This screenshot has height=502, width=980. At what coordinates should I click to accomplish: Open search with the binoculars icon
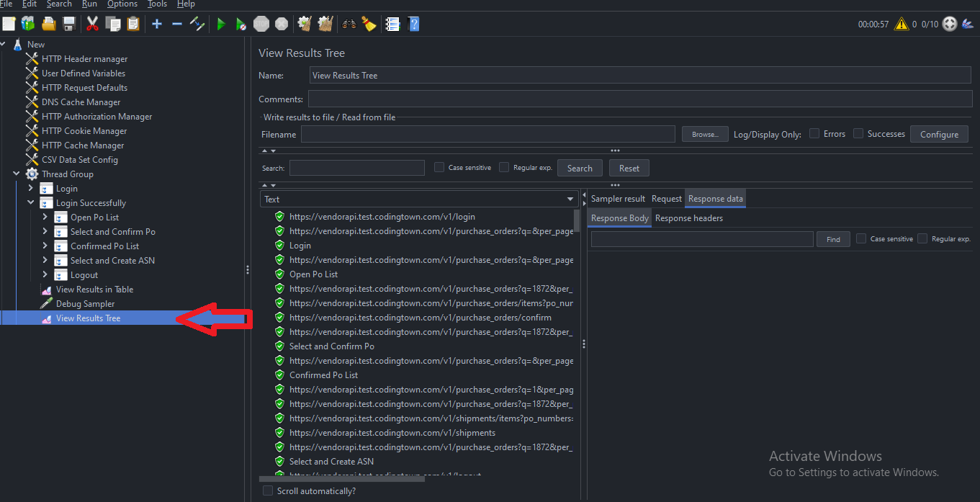349,24
